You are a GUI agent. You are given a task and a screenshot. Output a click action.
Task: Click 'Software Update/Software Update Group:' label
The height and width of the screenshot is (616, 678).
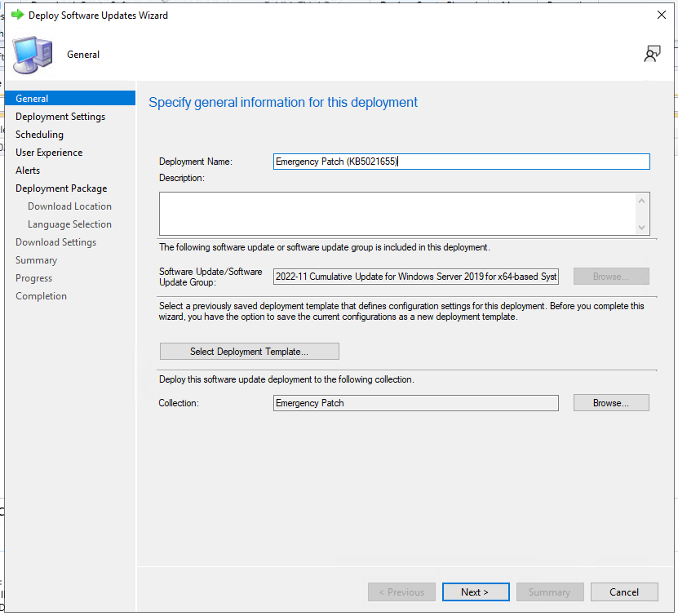(210, 277)
